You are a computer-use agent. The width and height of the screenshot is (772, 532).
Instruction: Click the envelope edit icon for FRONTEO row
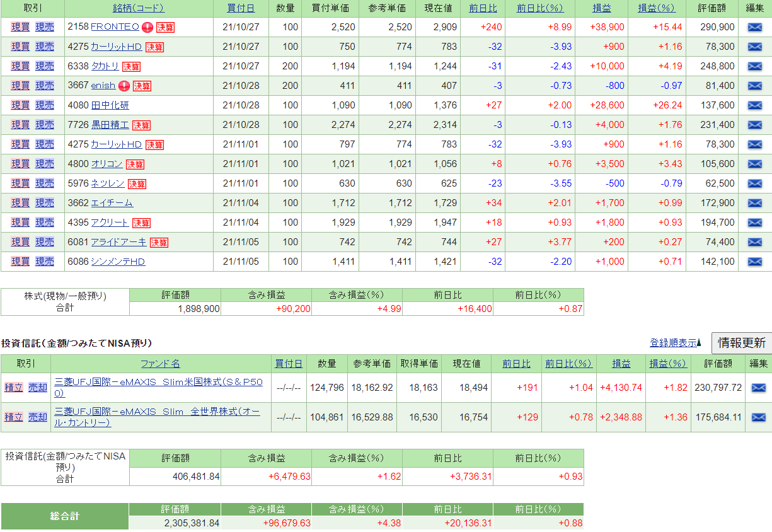pyautogui.click(x=754, y=27)
